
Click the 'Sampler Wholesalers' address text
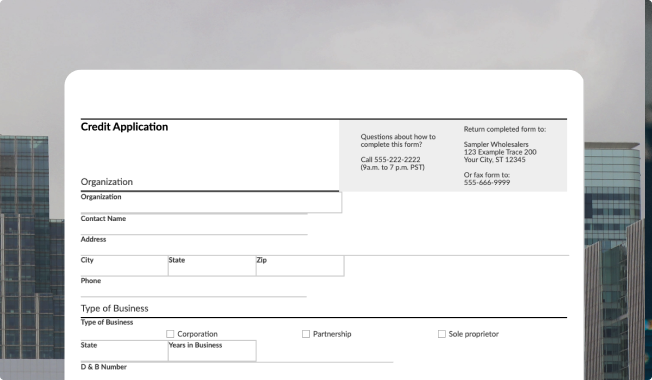pos(496,144)
